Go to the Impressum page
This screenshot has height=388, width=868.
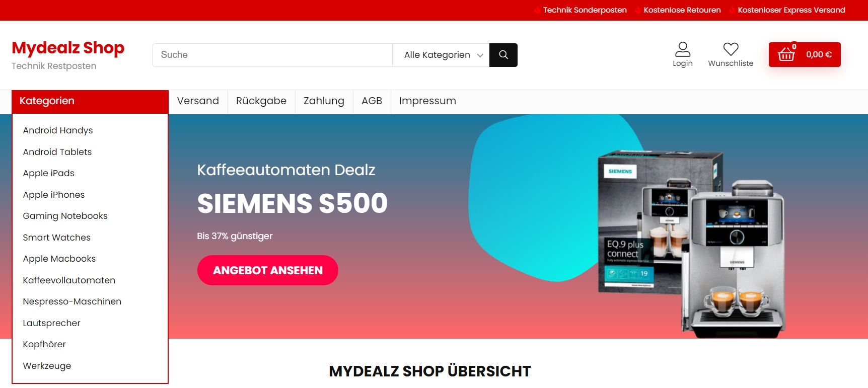(x=427, y=101)
